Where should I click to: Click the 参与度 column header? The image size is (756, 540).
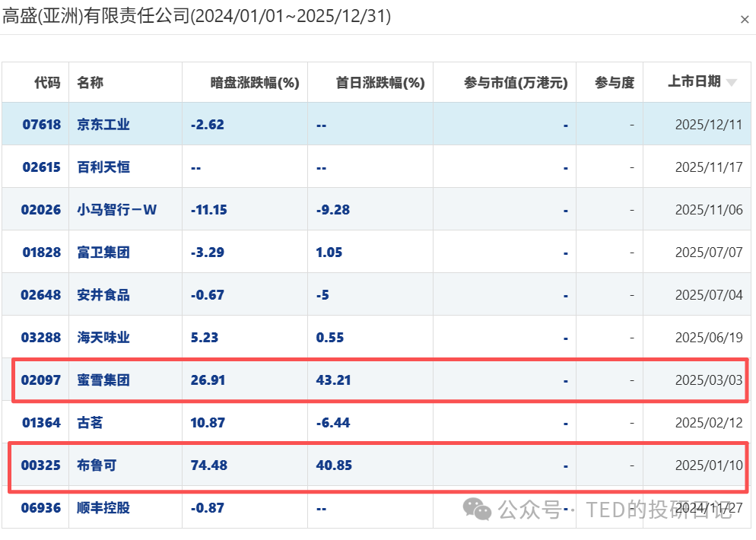614,83
